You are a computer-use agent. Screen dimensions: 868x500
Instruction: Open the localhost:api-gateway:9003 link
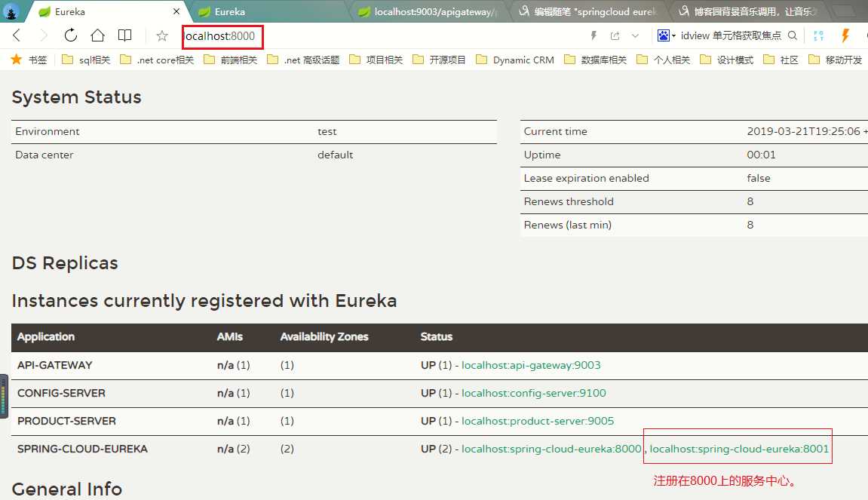tap(531, 366)
